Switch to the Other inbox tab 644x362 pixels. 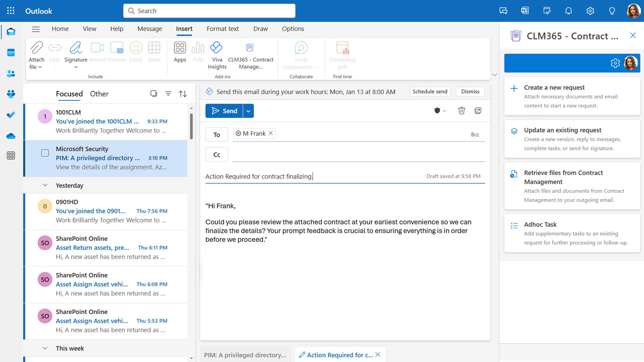point(99,94)
